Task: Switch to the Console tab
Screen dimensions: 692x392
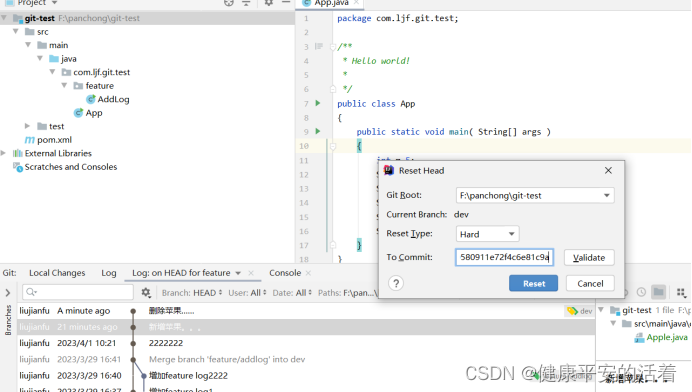Action: (x=285, y=273)
